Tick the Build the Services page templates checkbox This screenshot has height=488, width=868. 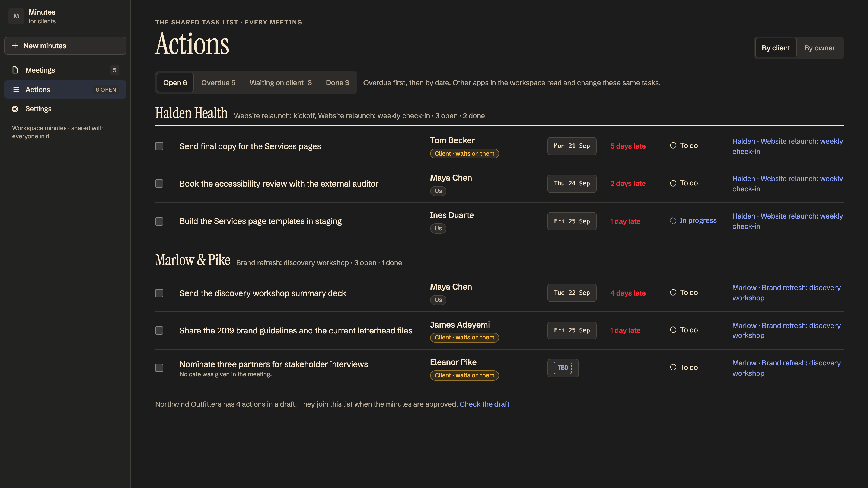(159, 221)
